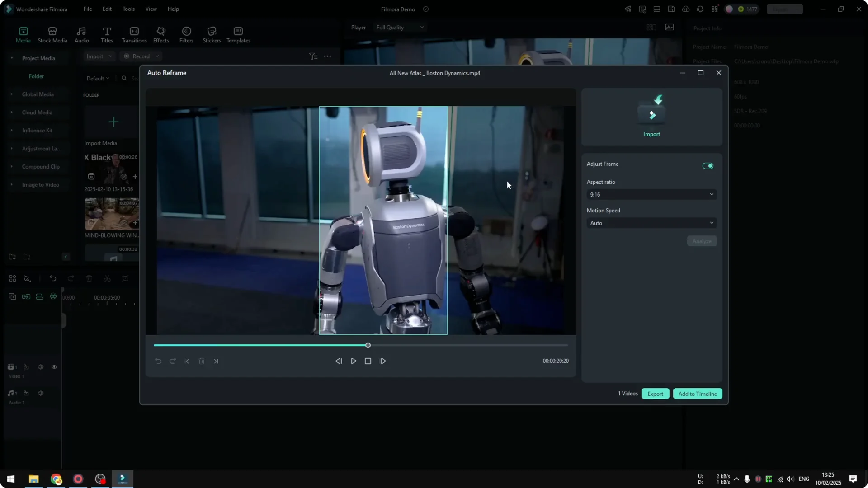Open File Explorer from the taskbar
The image size is (868, 488).
click(33, 479)
